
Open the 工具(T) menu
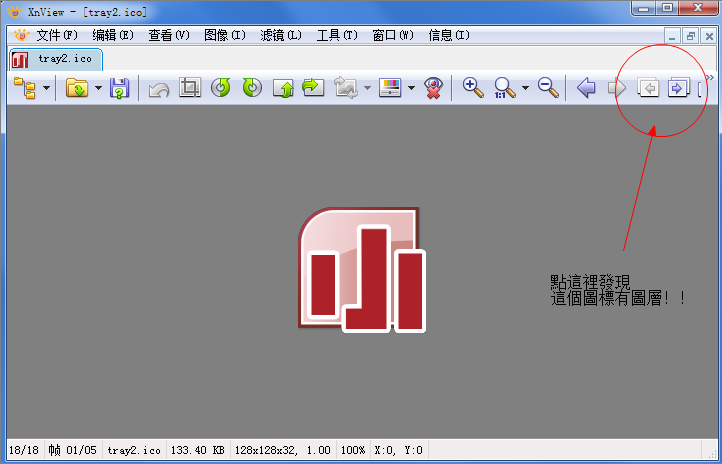coord(337,35)
